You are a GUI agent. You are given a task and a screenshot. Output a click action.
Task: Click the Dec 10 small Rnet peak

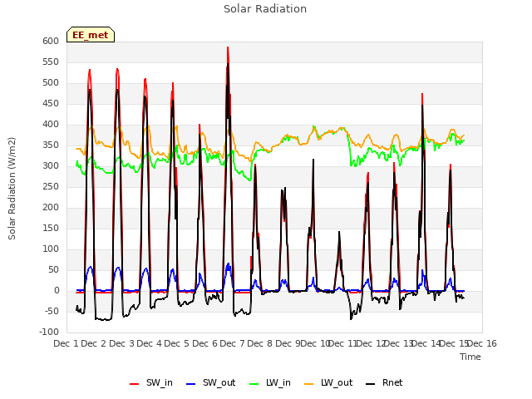click(x=339, y=232)
